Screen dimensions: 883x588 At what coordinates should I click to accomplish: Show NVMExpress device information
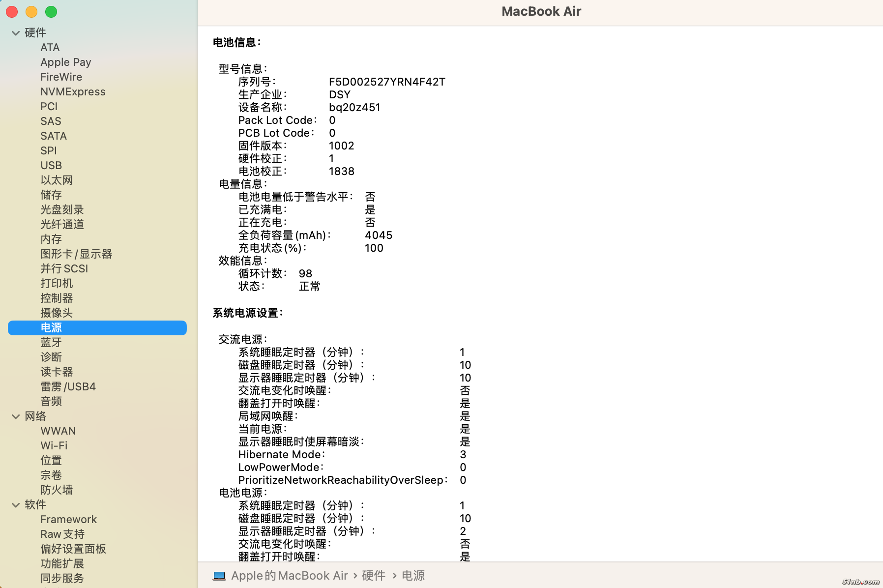click(x=73, y=91)
